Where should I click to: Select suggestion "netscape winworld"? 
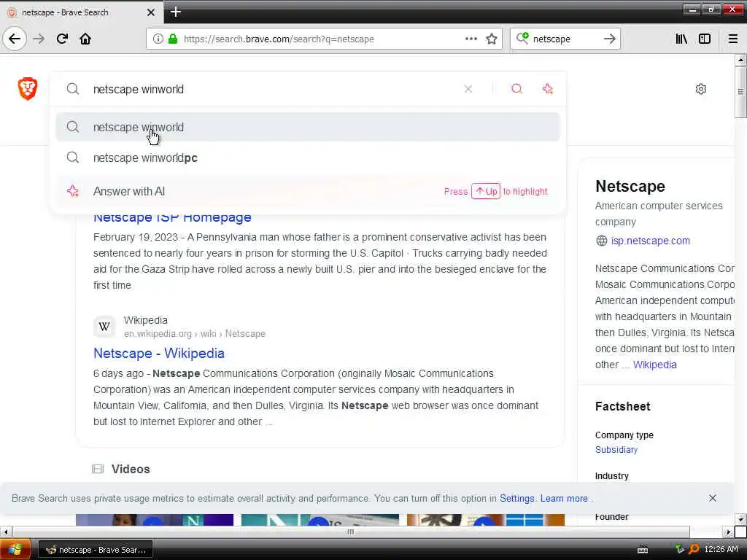pyautogui.click(x=308, y=127)
